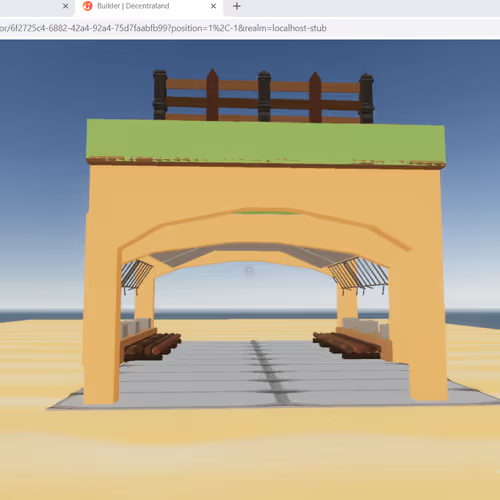Image resolution: width=500 pixels, height=500 pixels.
Task: Select the green grass roof block
Action: pyautogui.click(x=266, y=142)
